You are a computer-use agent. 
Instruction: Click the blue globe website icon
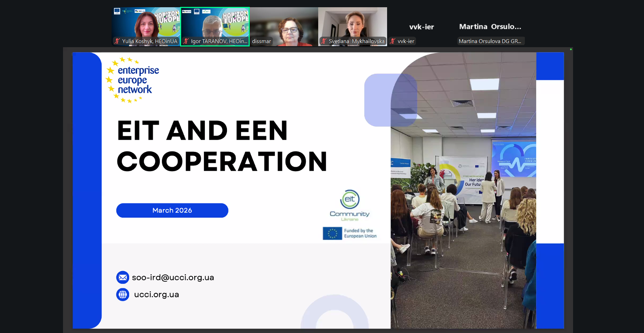tap(123, 294)
